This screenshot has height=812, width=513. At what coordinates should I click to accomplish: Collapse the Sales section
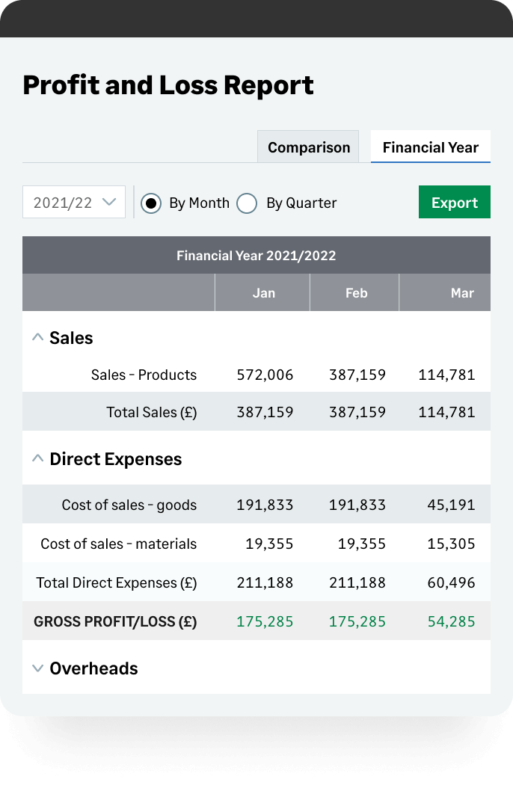point(37,337)
